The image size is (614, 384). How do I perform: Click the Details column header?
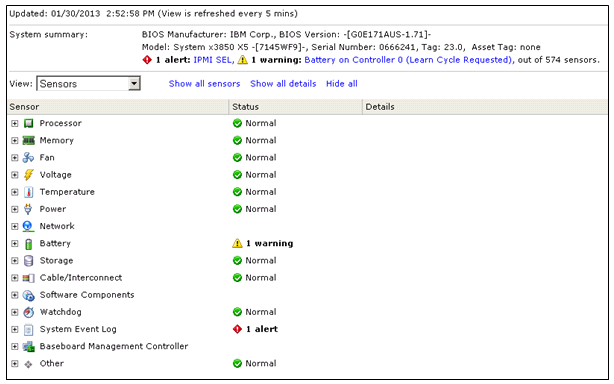point(485,107)
